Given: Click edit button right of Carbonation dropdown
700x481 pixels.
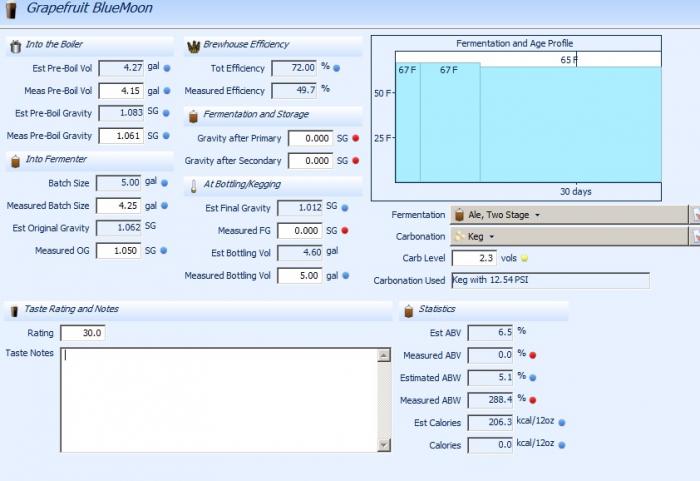Looking at the screenshot, I should point(695,236).
